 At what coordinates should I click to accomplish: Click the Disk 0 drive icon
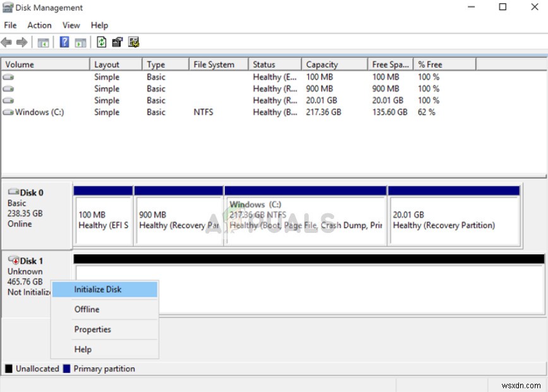pos(14,191)
